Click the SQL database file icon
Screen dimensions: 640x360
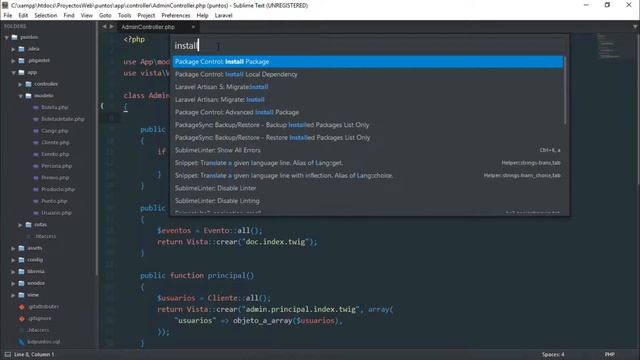click(x=22, y=342)
